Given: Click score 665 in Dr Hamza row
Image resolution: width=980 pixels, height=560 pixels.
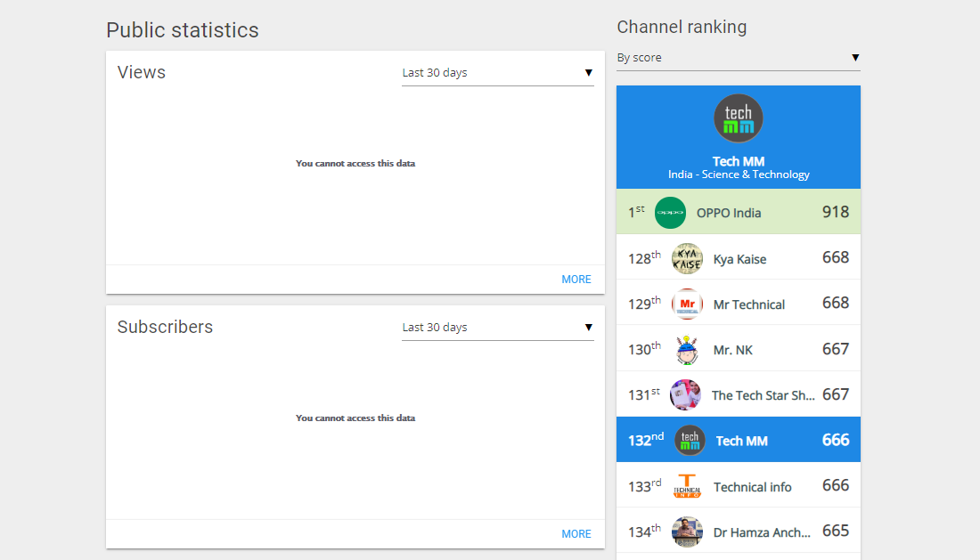Looking at the screenshot, I should click(835, 532).
